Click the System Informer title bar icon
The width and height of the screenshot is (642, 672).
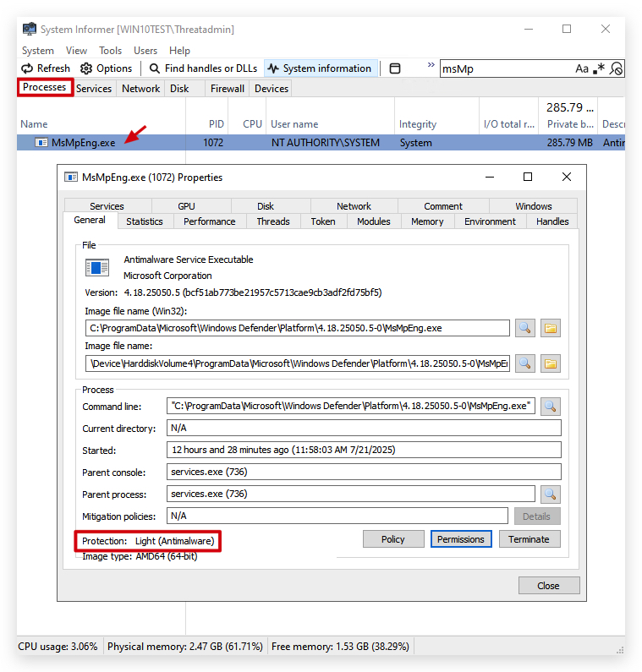point(29,29)
